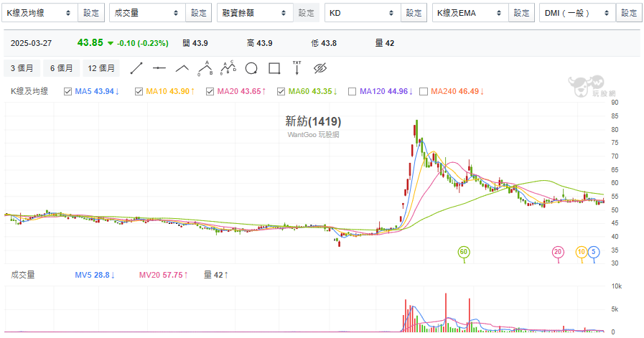The image size is (644, 338).
Task: Activate the TXT text annotation tool
Action: 297,68
